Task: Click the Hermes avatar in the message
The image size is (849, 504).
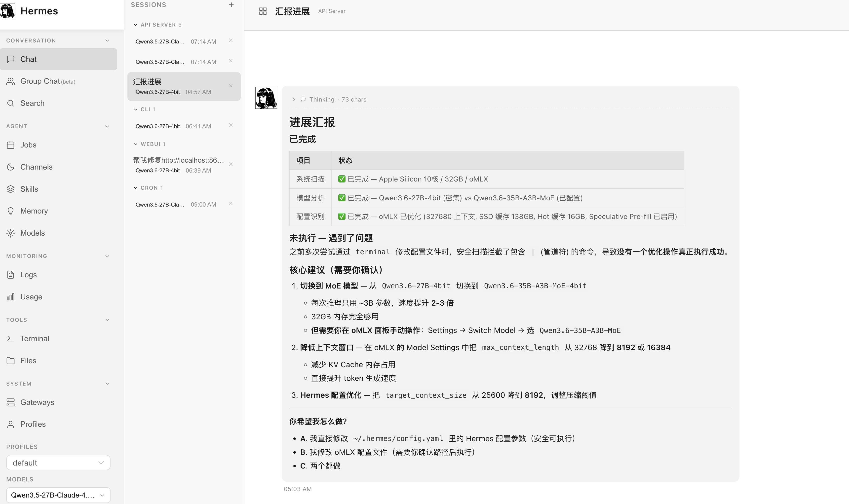Action: pos(266,98)
